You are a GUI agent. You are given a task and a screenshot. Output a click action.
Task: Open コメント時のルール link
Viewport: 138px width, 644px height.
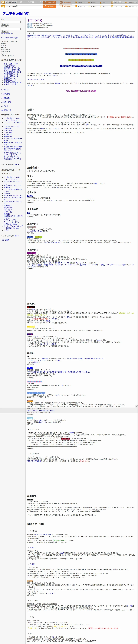[11, 76]
